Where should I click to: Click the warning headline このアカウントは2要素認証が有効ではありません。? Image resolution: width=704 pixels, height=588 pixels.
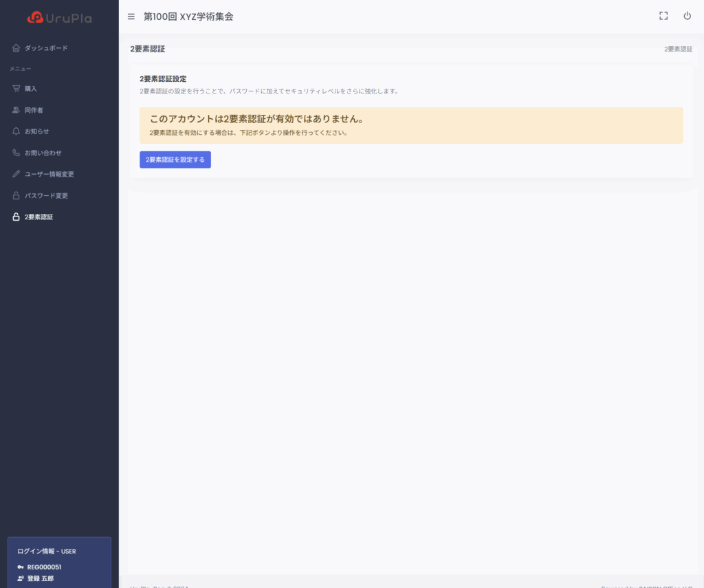coord(257,118)
